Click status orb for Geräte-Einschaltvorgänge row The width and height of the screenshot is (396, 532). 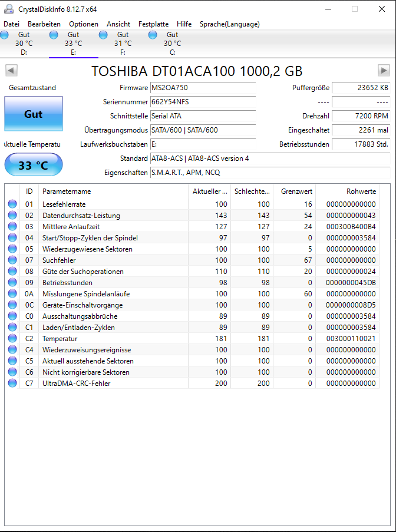click(x=12, y=305)
